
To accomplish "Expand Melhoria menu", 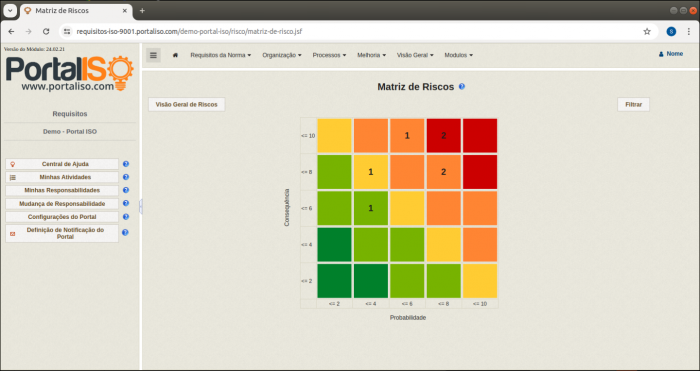I will click(371, 55).
